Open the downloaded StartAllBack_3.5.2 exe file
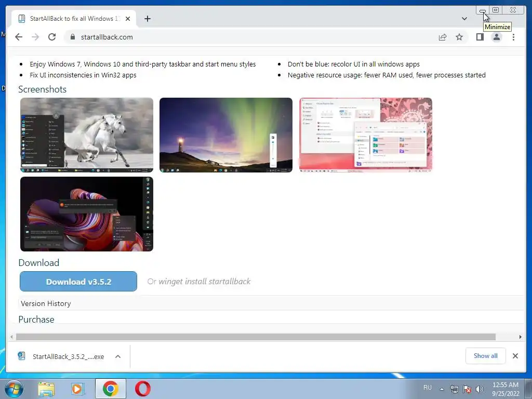This screenshot has width=532, height=399. pos(61,356)
